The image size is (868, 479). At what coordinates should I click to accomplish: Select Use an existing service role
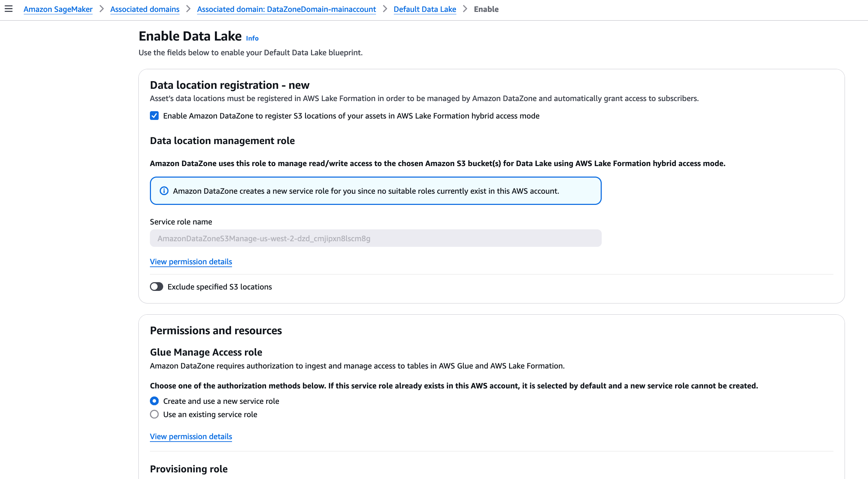[x=154, y=414]
